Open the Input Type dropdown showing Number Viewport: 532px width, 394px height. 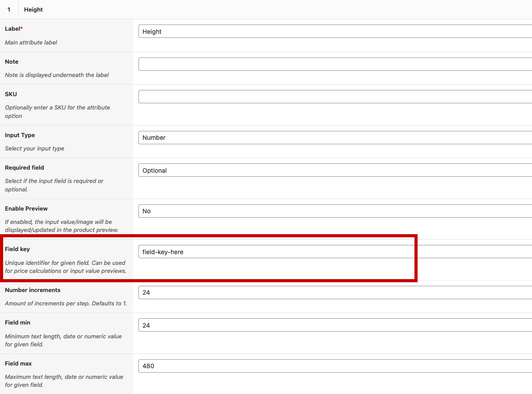click(334, 138)
